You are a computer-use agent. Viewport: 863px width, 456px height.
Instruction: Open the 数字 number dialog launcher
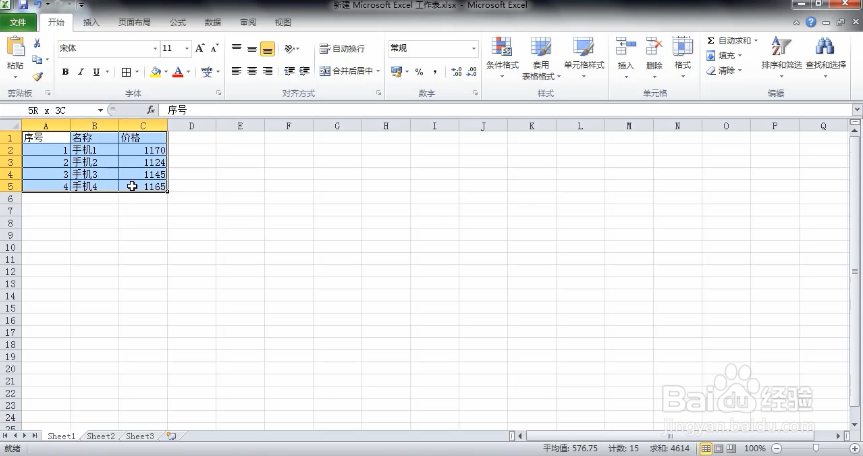coord(475,94)
